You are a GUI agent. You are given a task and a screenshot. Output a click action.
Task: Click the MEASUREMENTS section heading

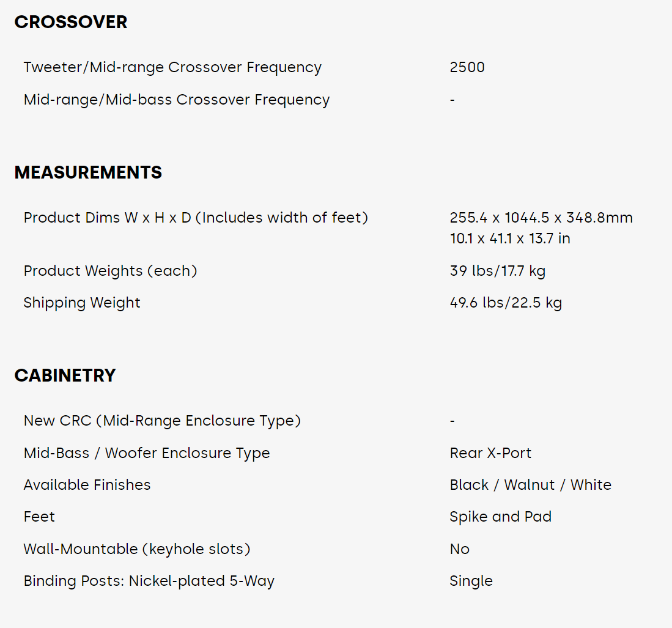click(88, 173)
